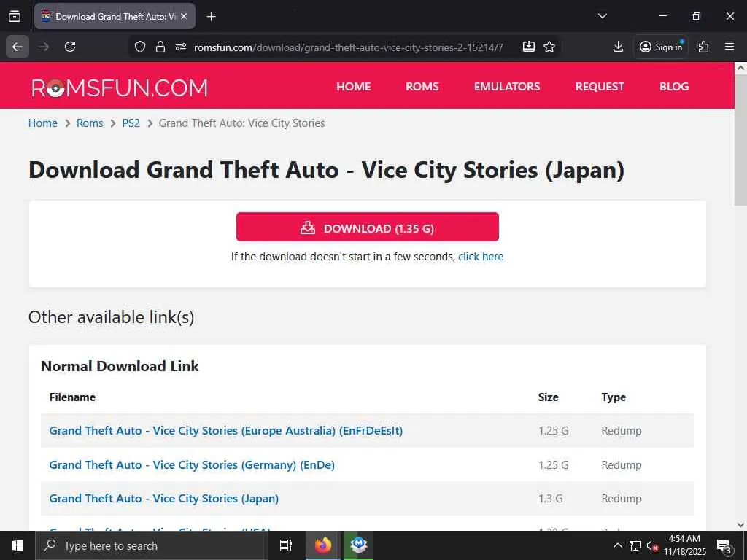Click the save page to Pocket-style tray icon

528,47
